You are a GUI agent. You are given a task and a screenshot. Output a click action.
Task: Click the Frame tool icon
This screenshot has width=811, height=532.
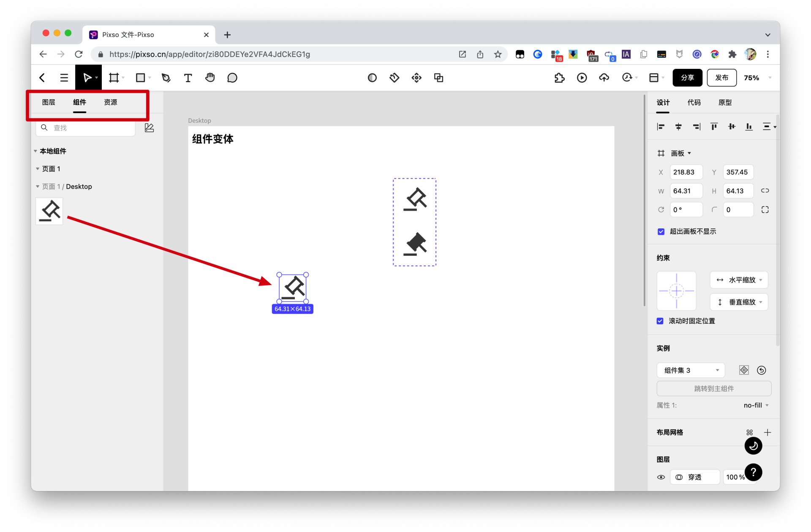coord(114,78)
